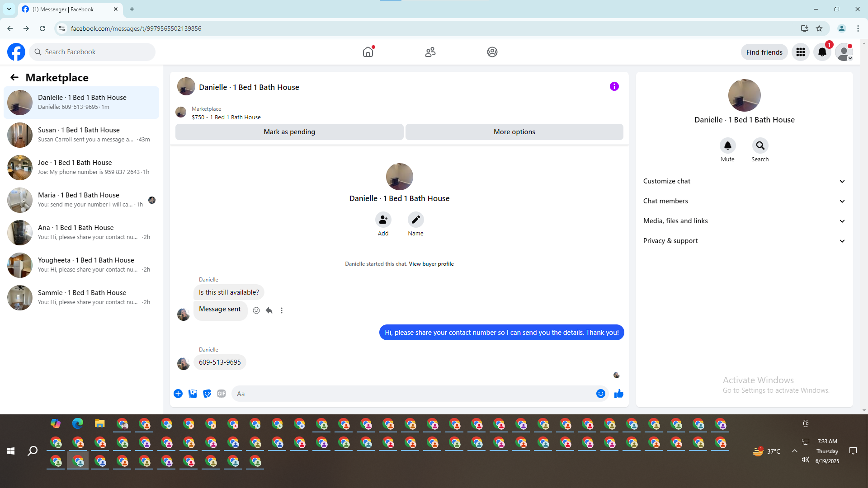The height and width of the screenshot is (488, 868).
Task: Expand Chat members section
Action: (744, 201)
